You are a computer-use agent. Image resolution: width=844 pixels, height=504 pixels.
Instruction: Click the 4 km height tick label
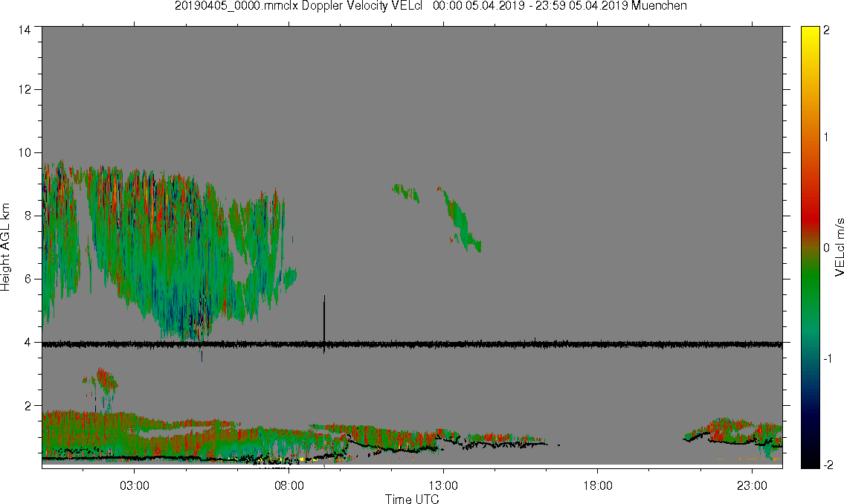click(28, 343)
